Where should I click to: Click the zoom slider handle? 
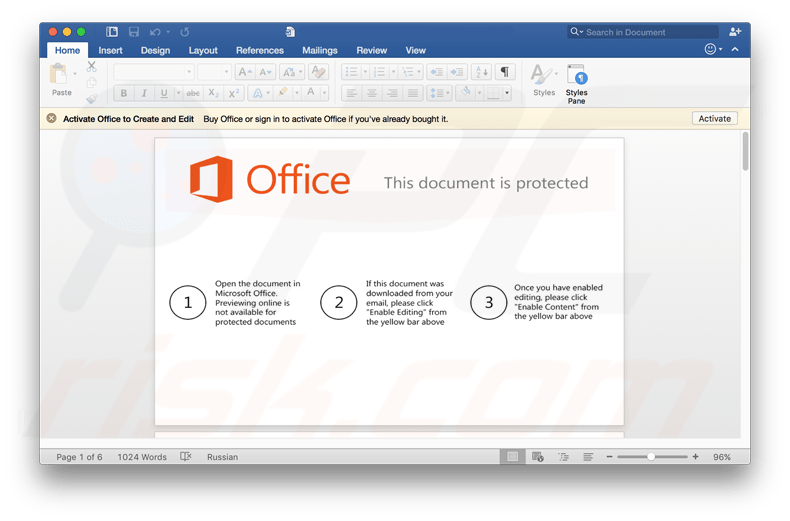(651, 457)
